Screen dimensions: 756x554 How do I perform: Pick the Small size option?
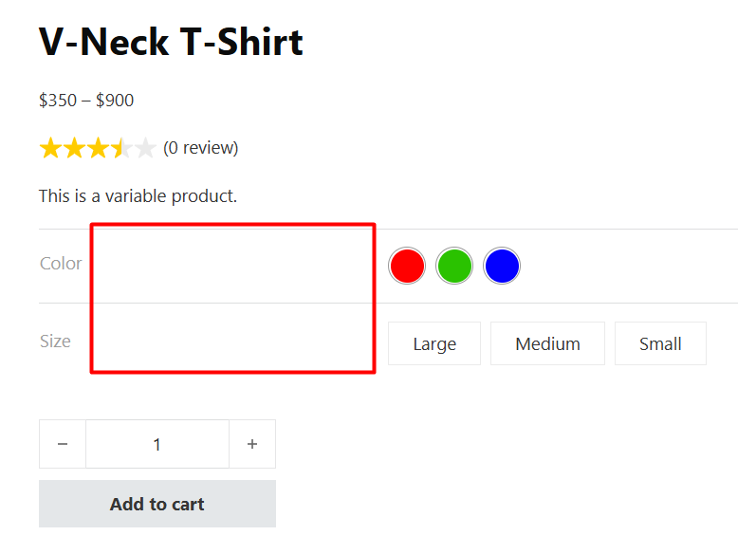tap(660, 343)
